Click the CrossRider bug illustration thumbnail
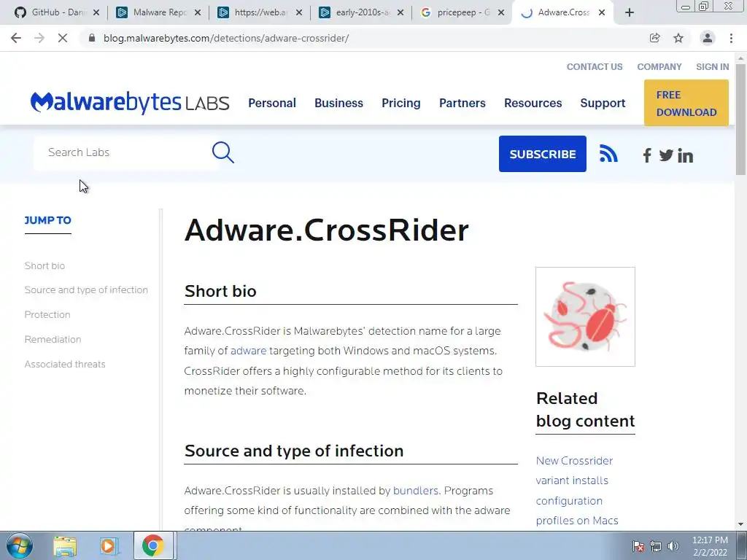 click(585, 316)
